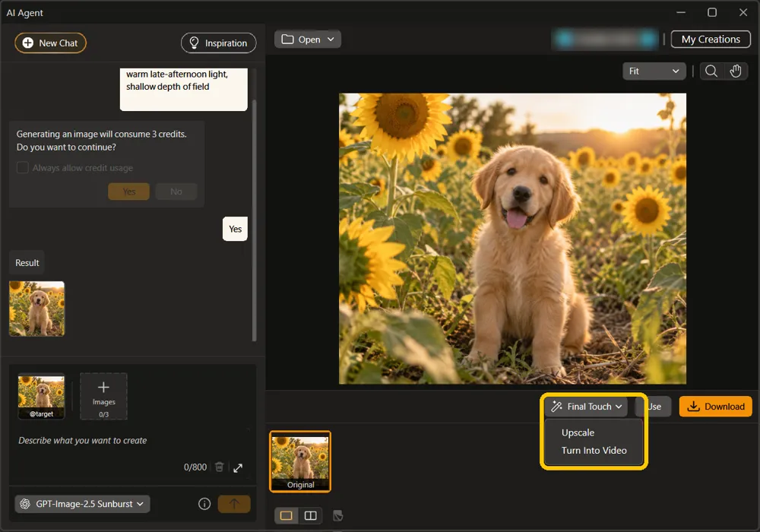Switch to single view layout
This screenshot has width=760, height=532.
pos(287,515)
